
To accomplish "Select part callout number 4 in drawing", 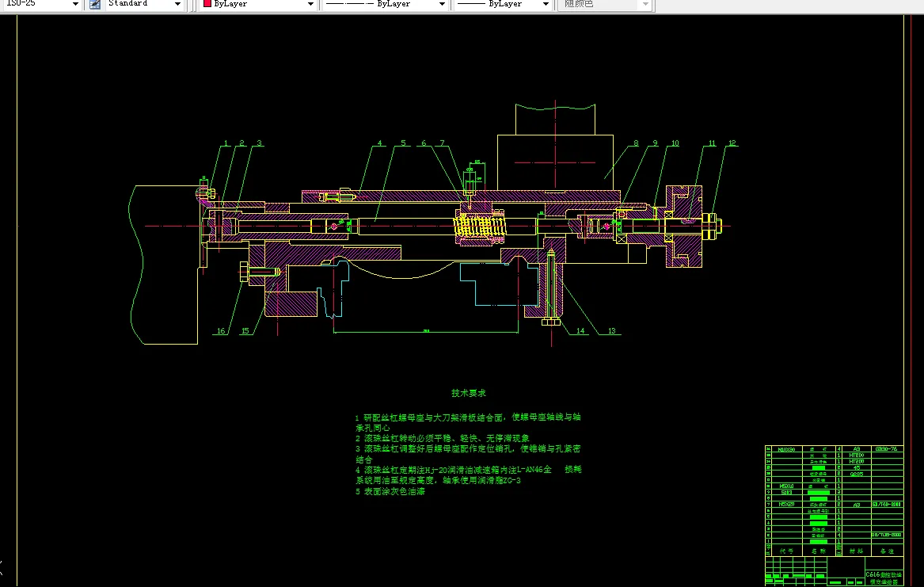I will tap(379, 143).
